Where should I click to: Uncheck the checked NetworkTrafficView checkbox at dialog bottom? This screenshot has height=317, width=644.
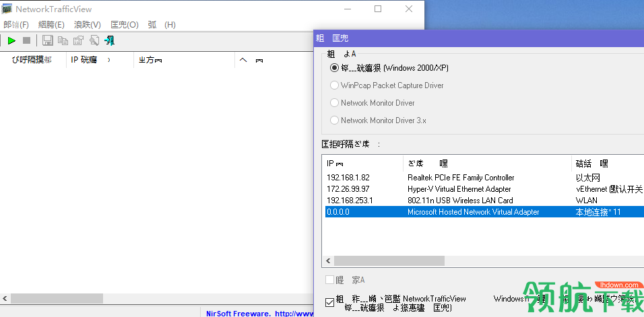coord(329,303)
